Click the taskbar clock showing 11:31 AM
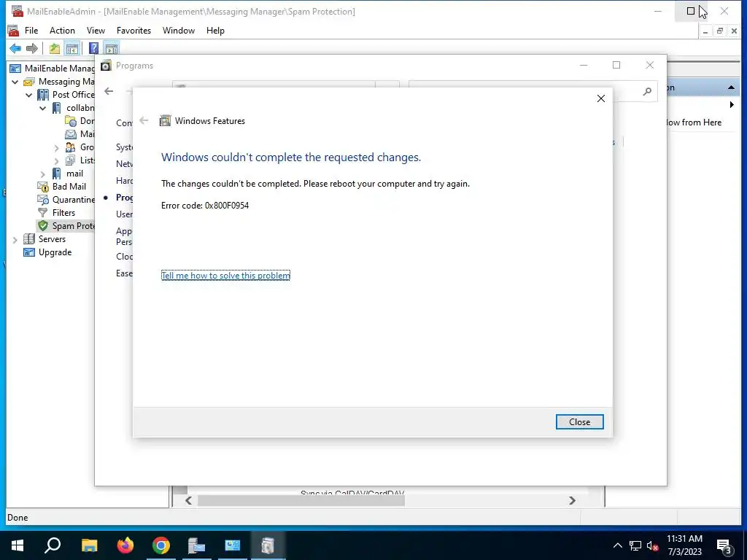The image size is (747, 560). pyautogui.click(x=684, y=545)
